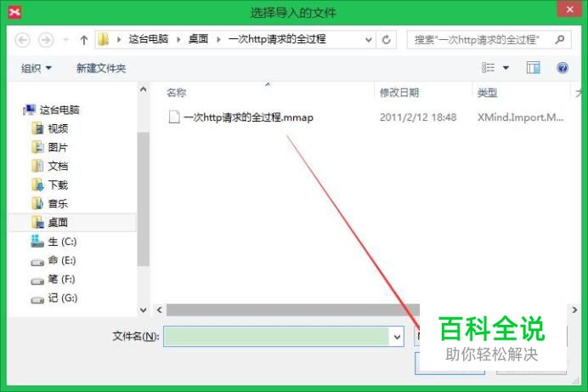Open drive 命 (E:) in sidebar
Viewport: 588px width, 392px height.
coord(54,260)
